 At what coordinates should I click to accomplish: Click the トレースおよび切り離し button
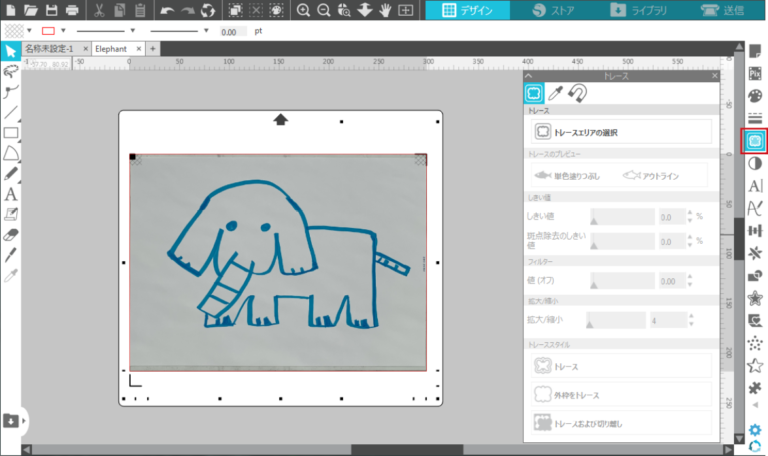point(621,423)
